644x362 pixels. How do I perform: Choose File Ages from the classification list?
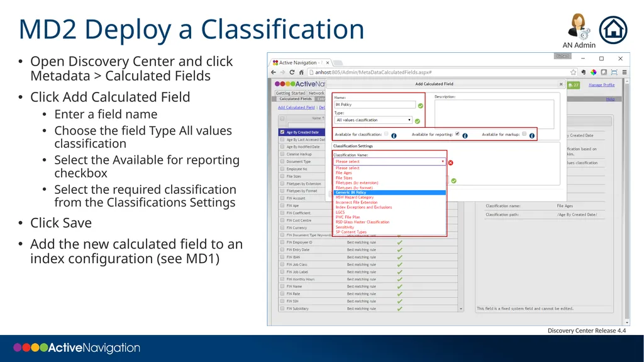pyautogui.click(x=344, y=173)
